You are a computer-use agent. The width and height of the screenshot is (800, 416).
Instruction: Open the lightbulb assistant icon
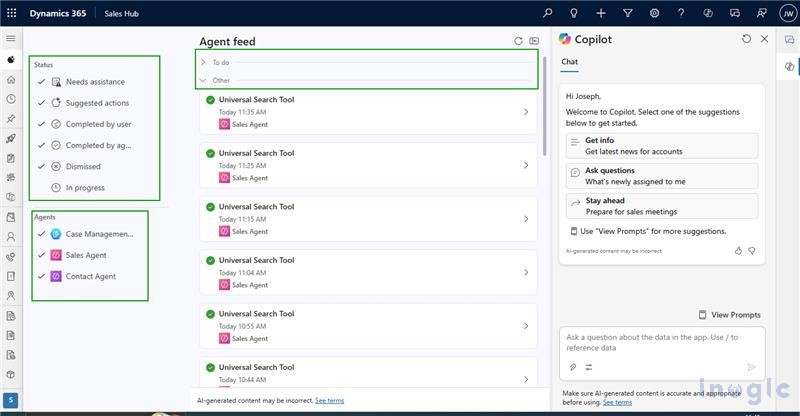click(x=574, y=13)
